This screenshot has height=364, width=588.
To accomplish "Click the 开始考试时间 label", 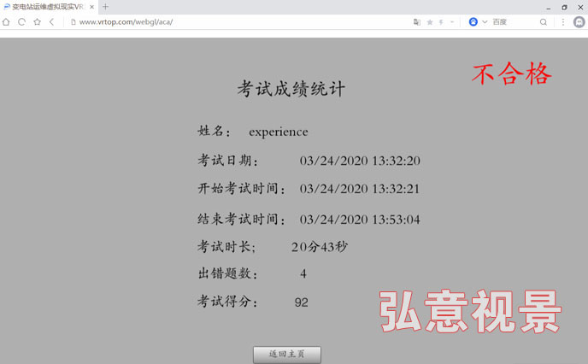I will [242, 188].
